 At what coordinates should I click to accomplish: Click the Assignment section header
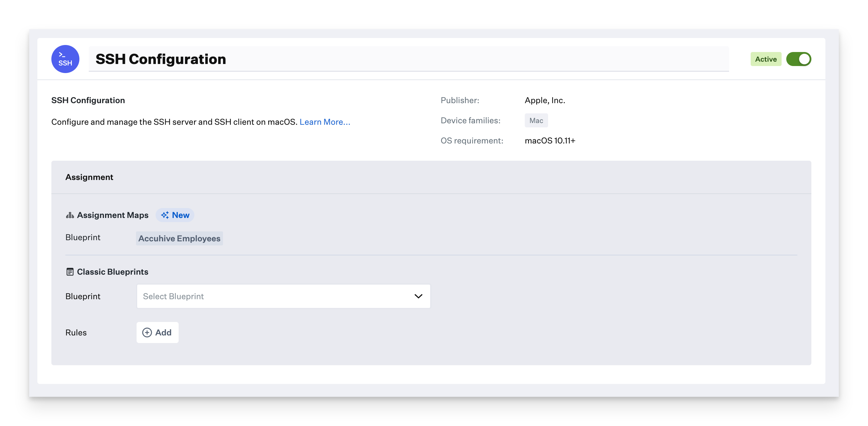point(89,177)
